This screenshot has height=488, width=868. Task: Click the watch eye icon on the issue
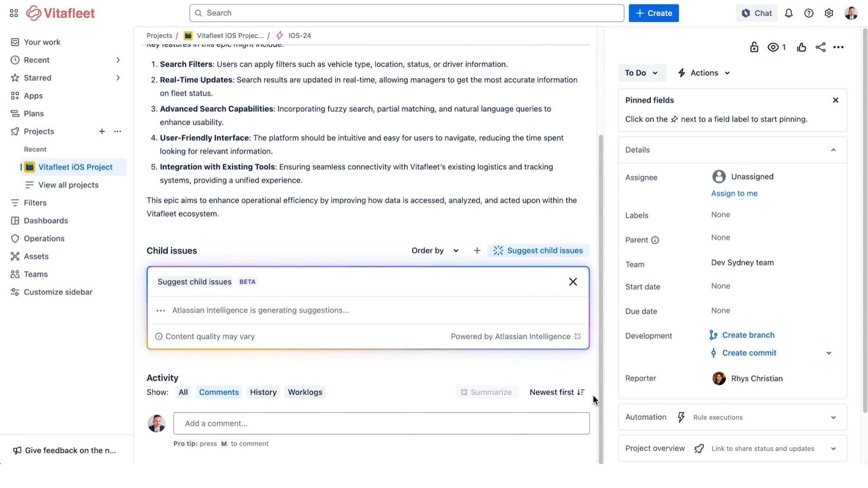coord(773,47)
